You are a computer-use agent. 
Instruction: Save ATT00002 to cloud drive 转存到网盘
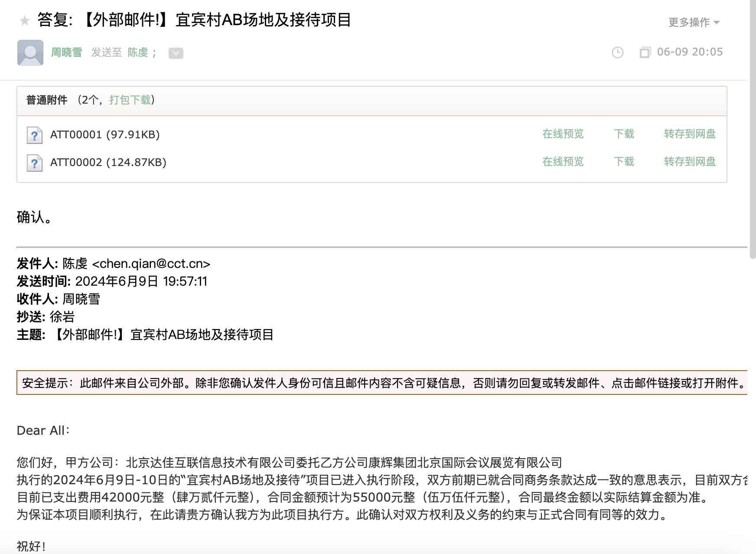coord(690,162)
